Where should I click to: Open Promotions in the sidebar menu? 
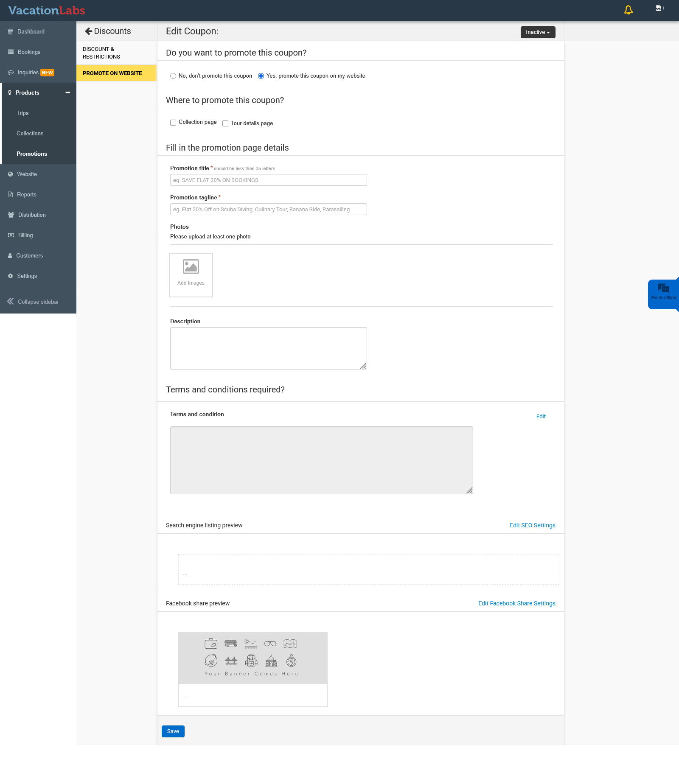tap(32, 154)
